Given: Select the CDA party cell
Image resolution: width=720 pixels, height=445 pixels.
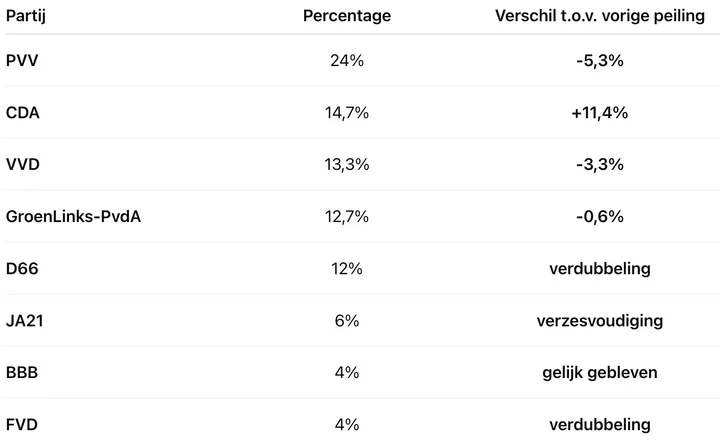Looking at the screenshot, I should click(x=24, y=112).
